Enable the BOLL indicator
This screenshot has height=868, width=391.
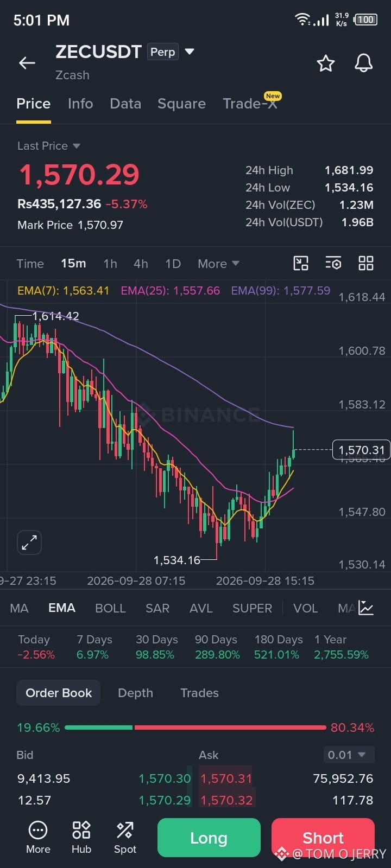(110, 608)
